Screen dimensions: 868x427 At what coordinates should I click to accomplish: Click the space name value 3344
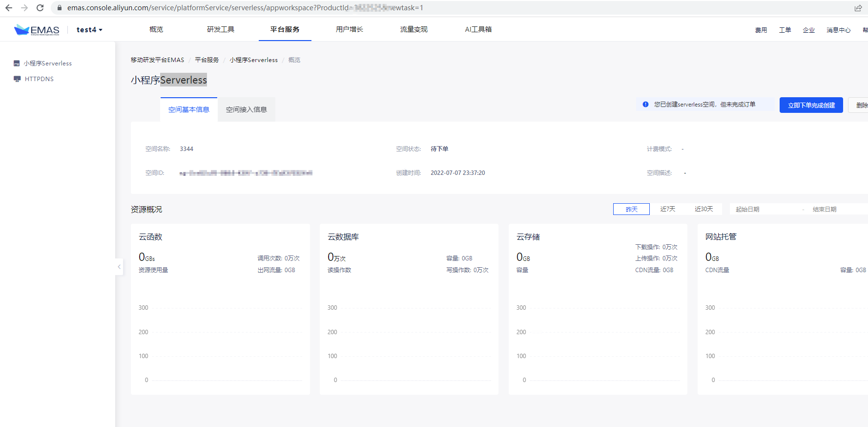coord(186,149)
